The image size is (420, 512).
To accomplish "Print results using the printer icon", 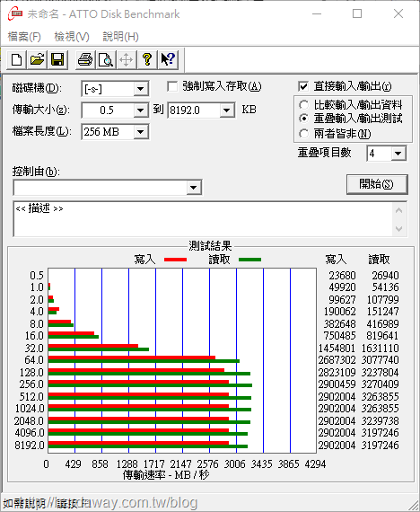I will coord(85,60).
